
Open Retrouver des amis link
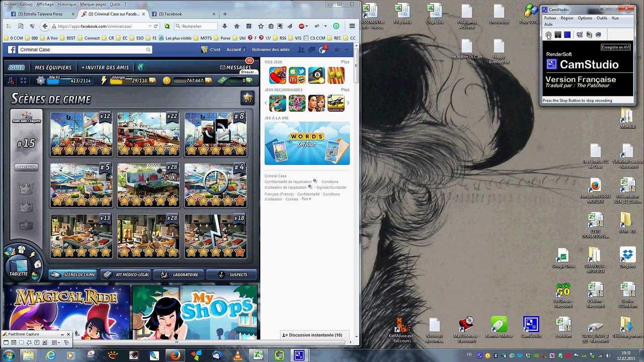point(271,50)
